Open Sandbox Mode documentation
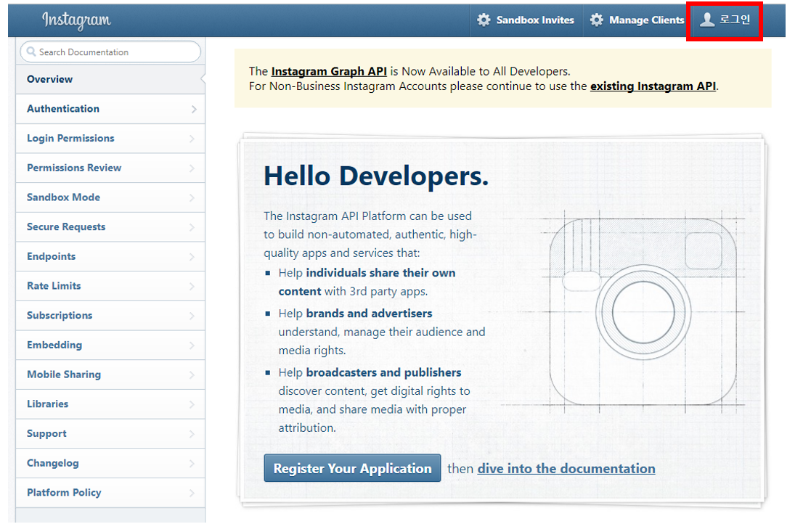The image size is (803, 532). 110,197
